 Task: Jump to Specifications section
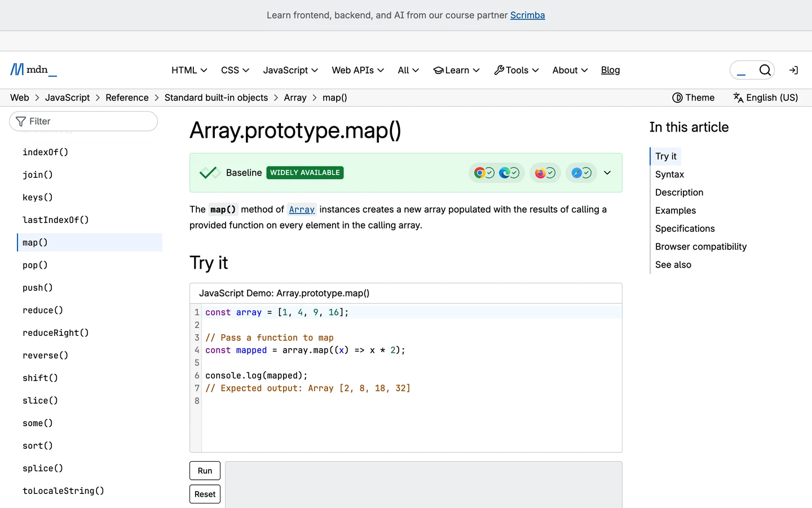pos(685,229)
